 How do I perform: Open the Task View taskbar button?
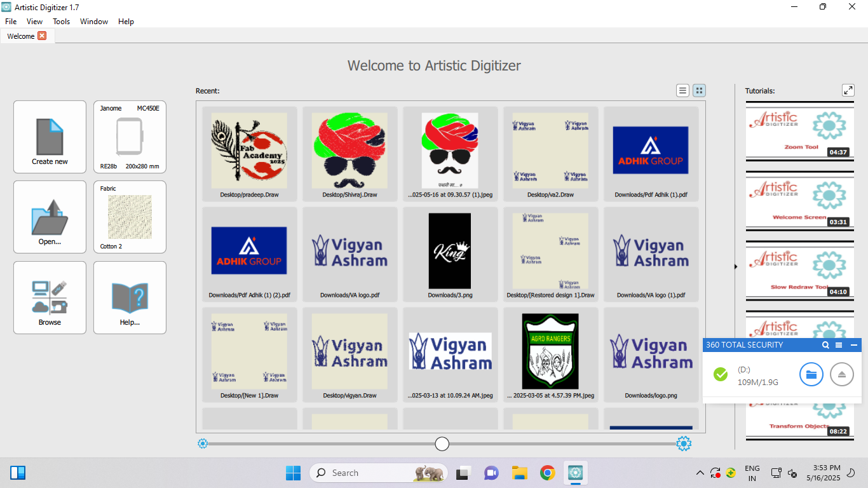[x=463, y=473]
